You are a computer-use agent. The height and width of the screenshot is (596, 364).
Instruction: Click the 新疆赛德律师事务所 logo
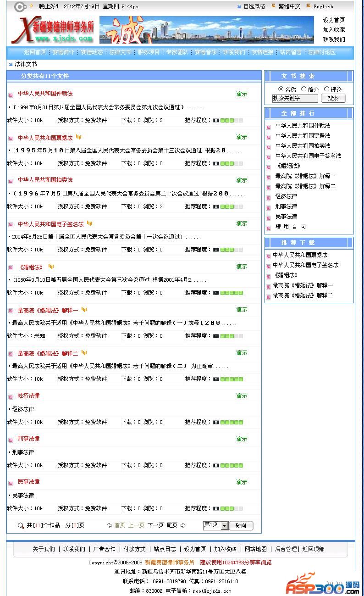(x=53, y=30)
